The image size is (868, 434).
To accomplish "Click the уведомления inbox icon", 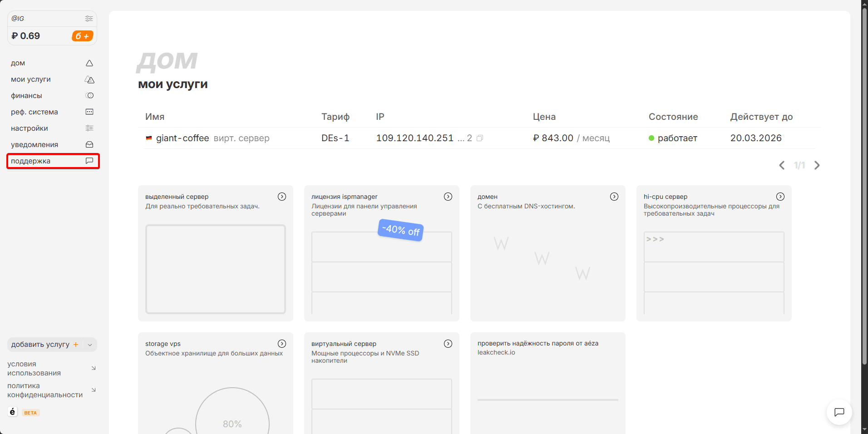I will coord(89,145).
